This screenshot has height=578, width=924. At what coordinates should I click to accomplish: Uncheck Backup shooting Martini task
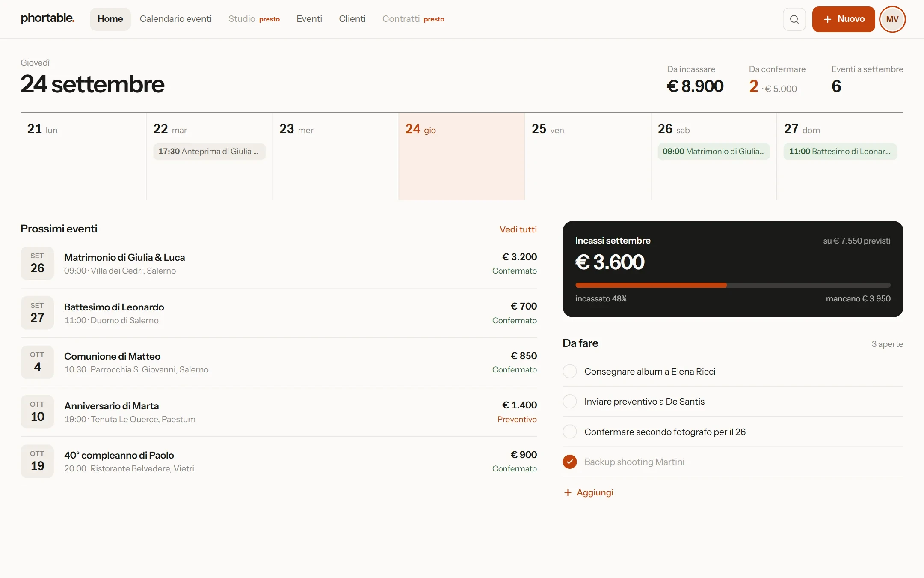tap(570, 462)
